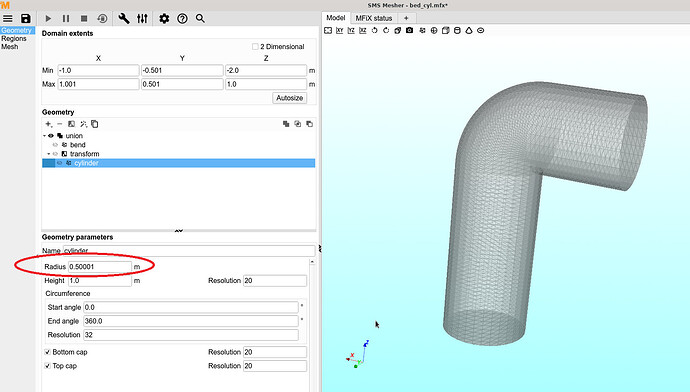The image size is (690, 392).
Task: Edit the Bottom cap Resolution field
Action: 275,352
